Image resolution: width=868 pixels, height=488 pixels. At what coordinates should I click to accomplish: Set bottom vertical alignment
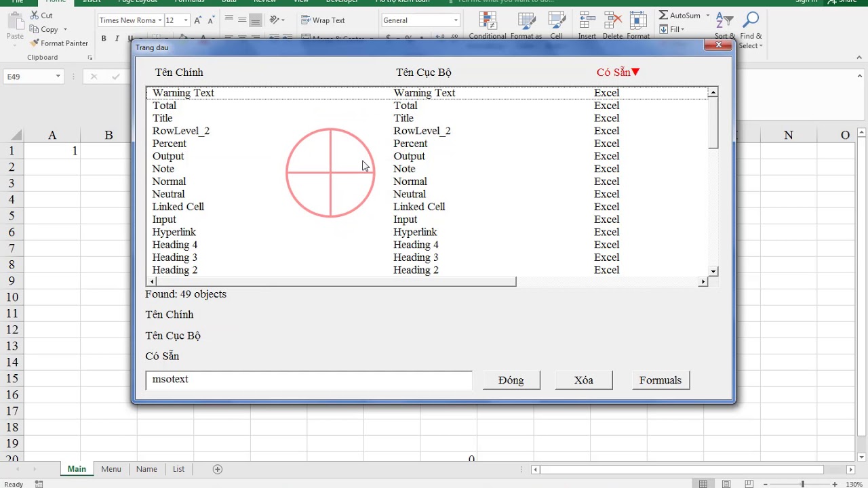click(255, 20)
